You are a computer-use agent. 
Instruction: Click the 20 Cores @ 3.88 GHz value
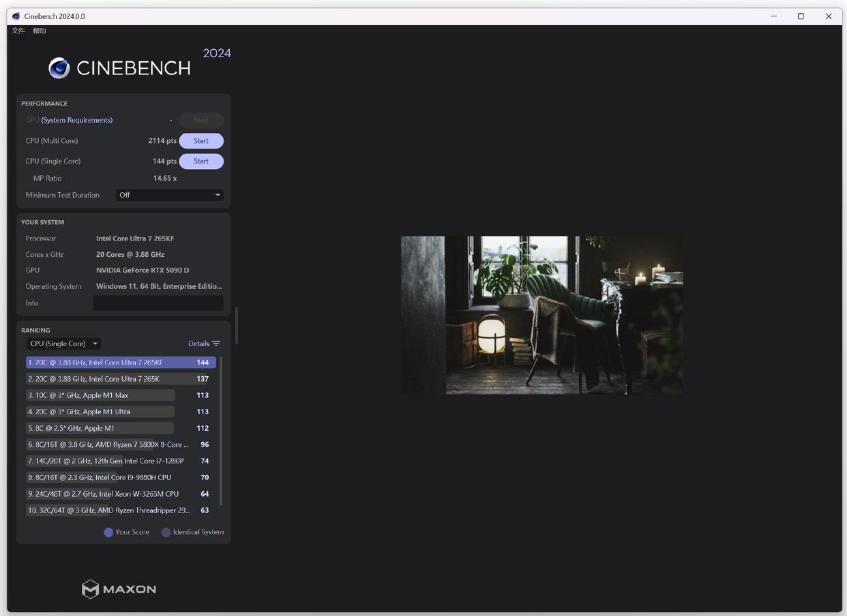[130, 254]
